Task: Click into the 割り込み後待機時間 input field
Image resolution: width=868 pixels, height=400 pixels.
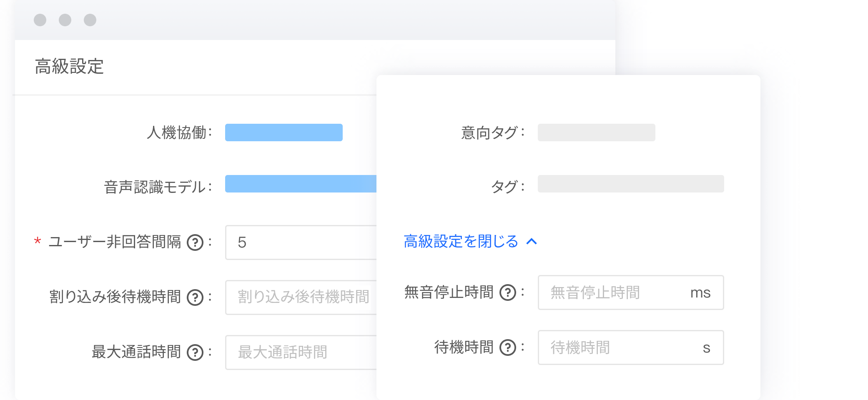Action: tap(301, 297)
